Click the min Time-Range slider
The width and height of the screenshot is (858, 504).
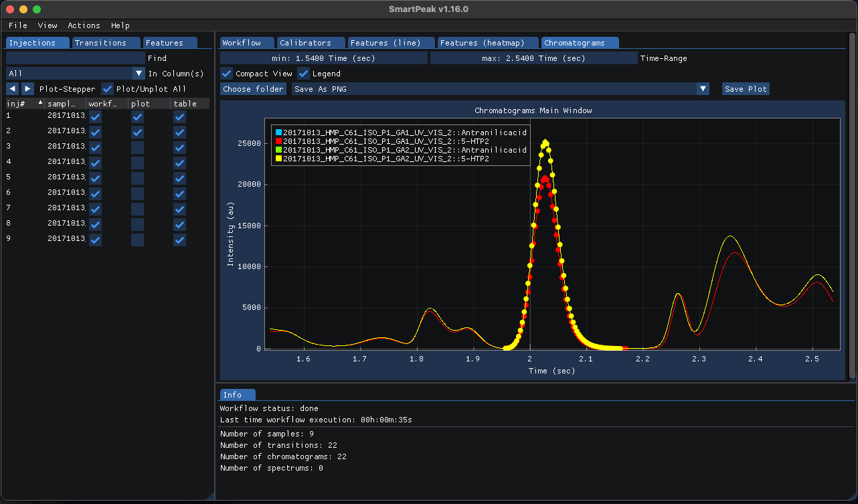pos(324,58)
